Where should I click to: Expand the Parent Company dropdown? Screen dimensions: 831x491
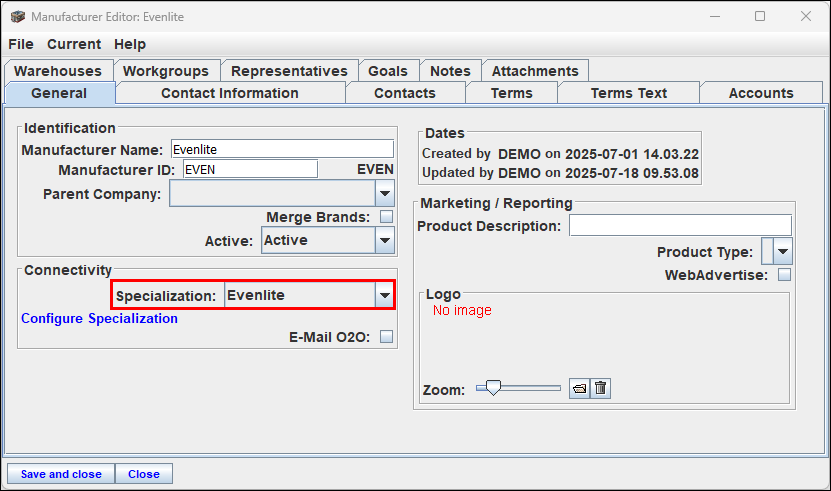coord(385,194)
